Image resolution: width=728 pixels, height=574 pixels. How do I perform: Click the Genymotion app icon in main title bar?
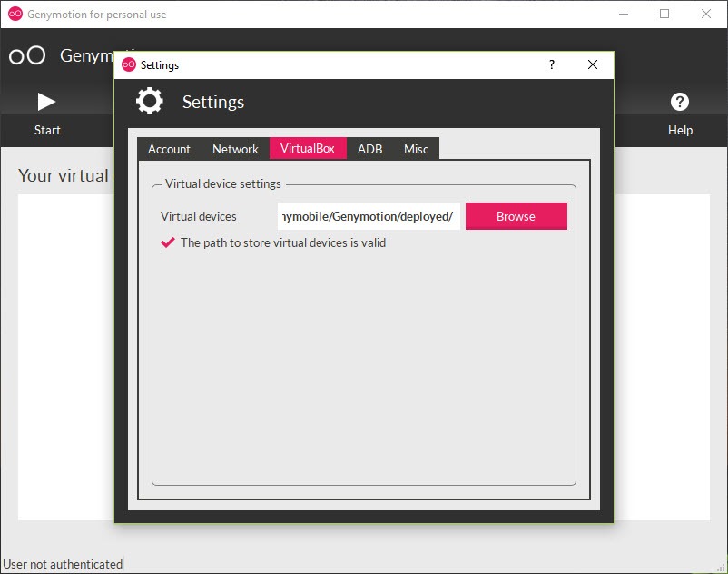click(15, 14)
